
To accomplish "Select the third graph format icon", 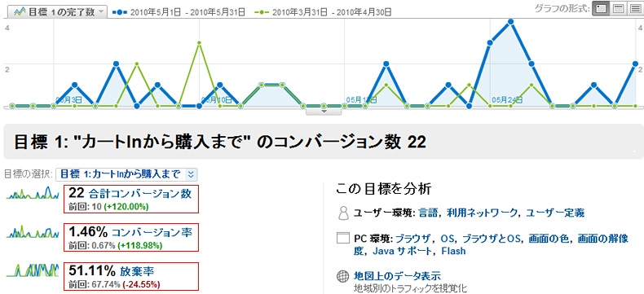I will pos(635,9).
